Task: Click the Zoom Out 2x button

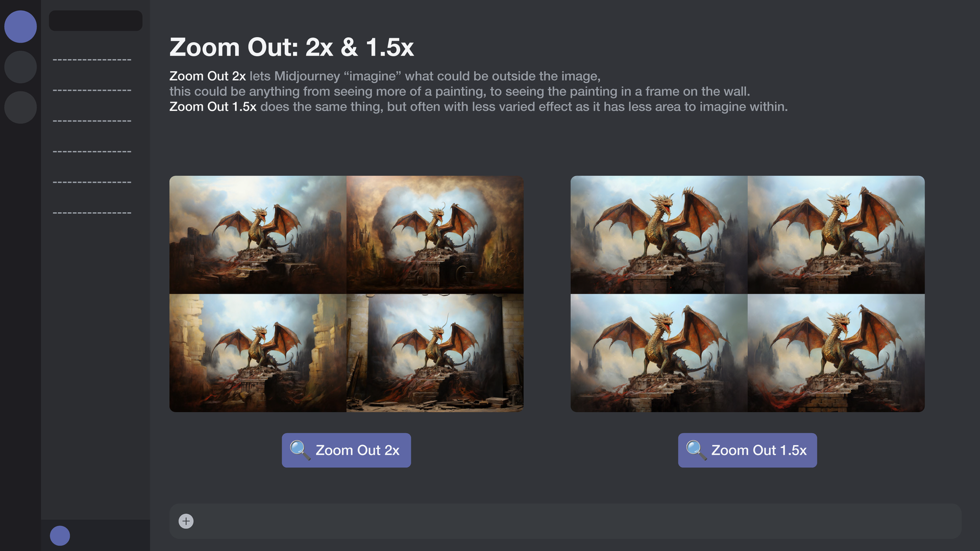Action: [x=346, y=450]
